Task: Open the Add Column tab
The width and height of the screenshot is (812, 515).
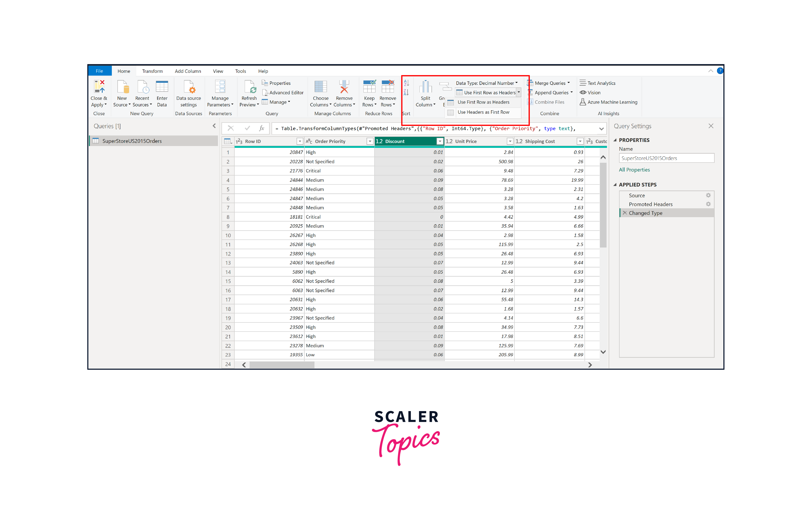Action: 188,71
